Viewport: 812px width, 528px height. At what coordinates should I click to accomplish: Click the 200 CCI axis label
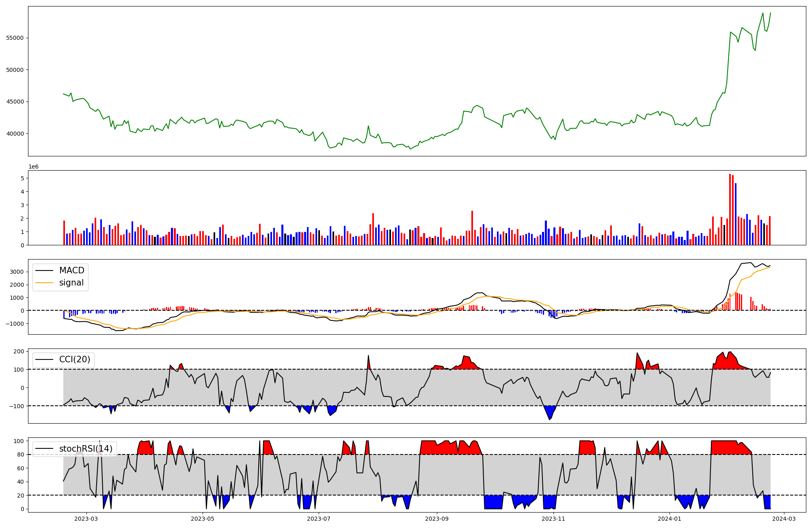[x=19, y=351]
